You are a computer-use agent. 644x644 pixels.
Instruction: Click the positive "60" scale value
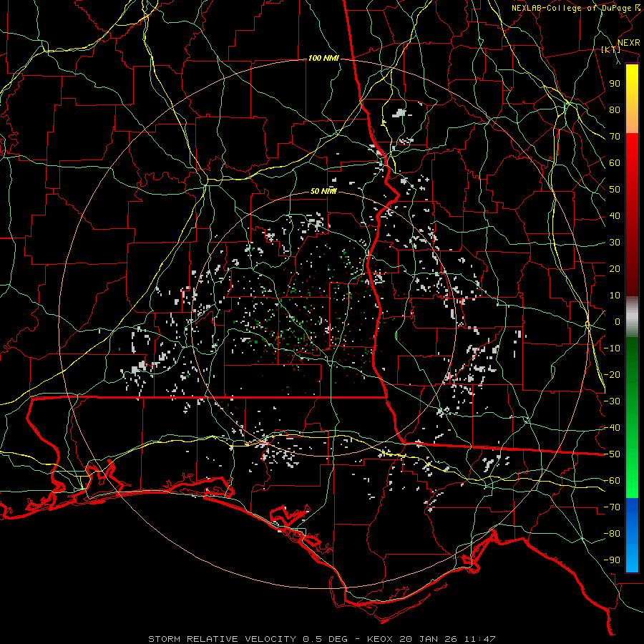click(x=615, y=163)
